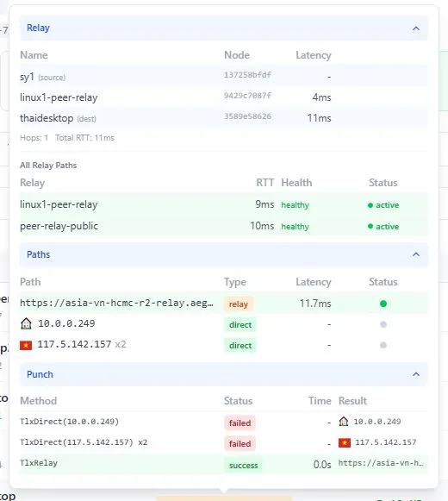The width and height of the screenshot is (448, 501).
Task: Click the Relay section title
Action: (38, 28)
